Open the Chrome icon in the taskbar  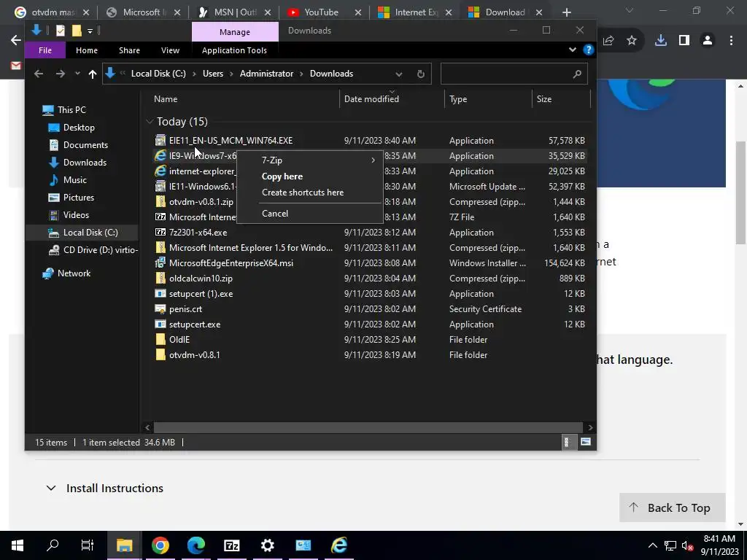click(160, 545)
